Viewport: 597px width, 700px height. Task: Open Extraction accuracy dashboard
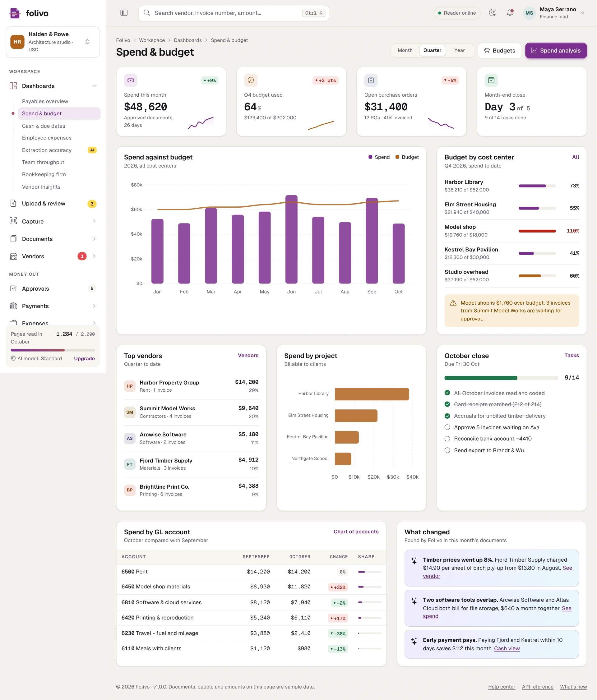[x=59, y=150]
